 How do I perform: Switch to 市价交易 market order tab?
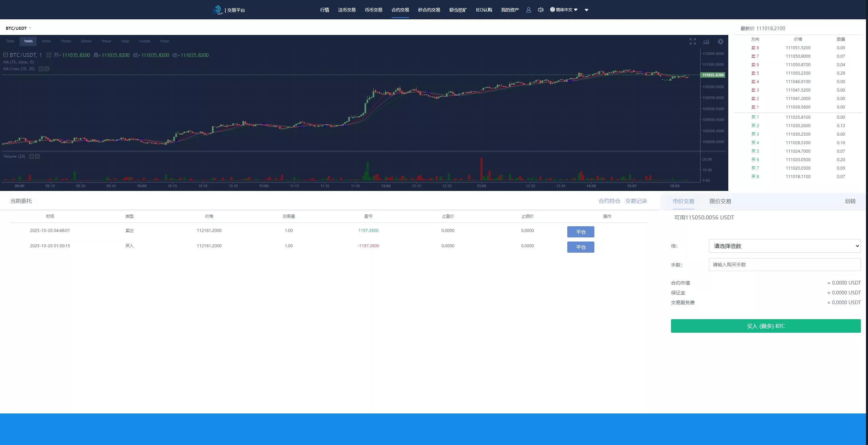(x=683, y=201)
